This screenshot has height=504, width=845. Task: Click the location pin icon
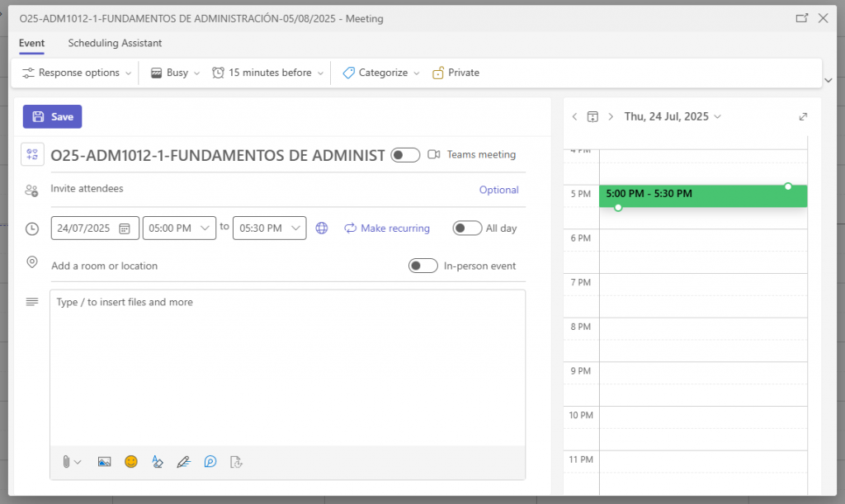pos(32,262)
